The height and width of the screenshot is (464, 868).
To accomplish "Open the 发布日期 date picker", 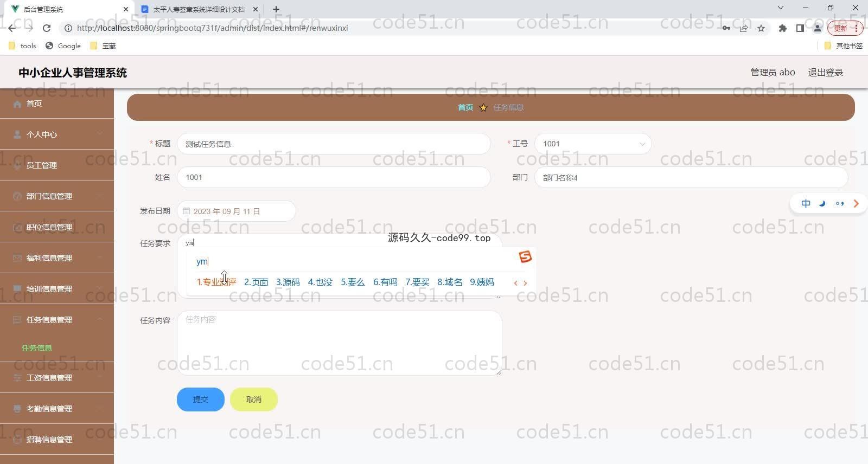I will [236, 211].
